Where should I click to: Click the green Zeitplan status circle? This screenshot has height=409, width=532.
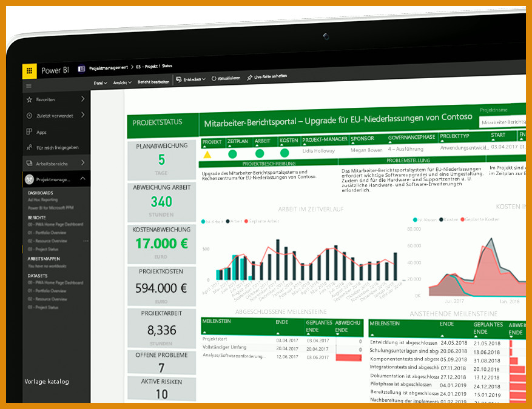click(232, 154)
